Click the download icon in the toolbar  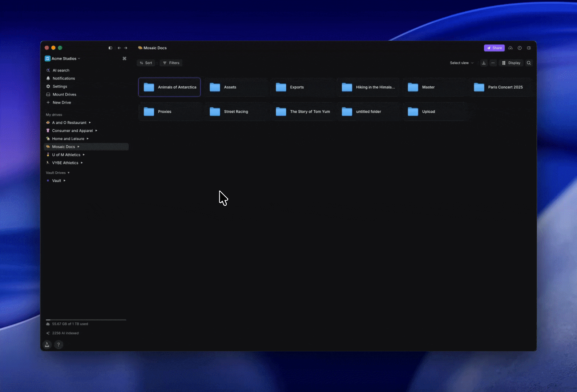[x=484, y=63]
